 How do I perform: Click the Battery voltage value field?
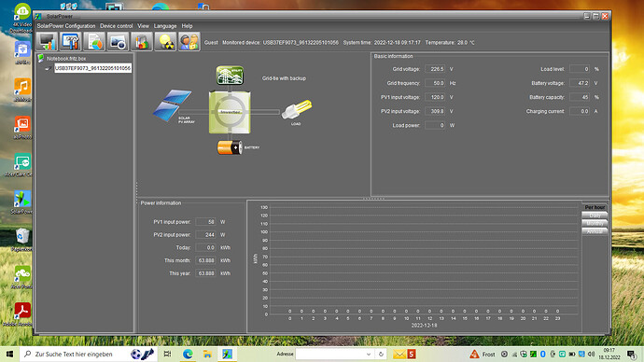[580, 83]
